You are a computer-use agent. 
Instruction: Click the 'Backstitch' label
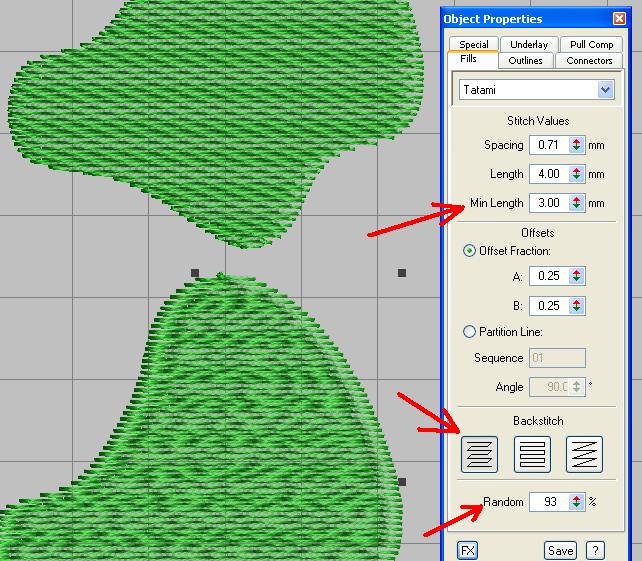point(538,421)
